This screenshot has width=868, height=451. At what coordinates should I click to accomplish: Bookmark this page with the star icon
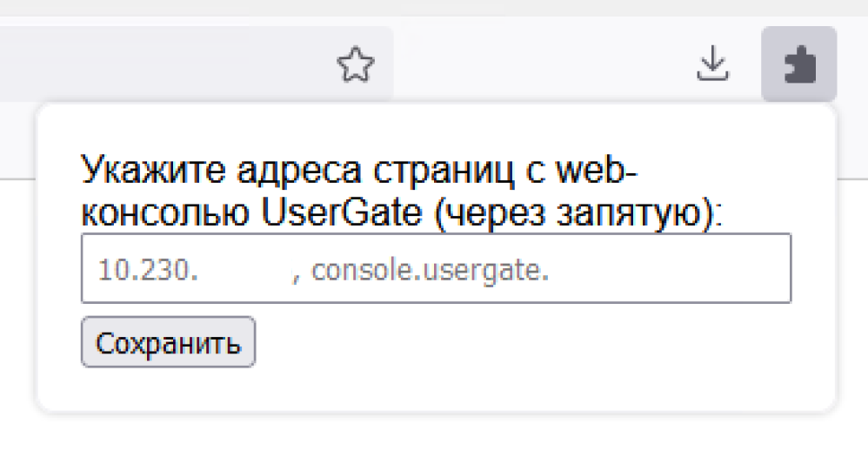pyautogui.click(x=356, y=64)
